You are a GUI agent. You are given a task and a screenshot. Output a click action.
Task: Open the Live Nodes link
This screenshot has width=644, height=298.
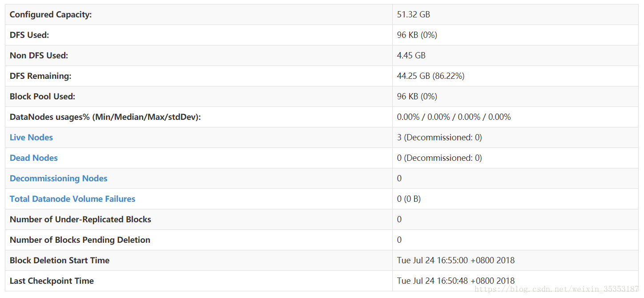[31, 138]
